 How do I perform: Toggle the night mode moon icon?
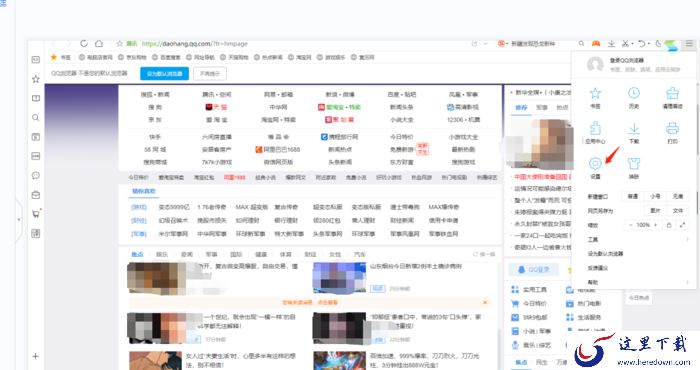[x=658, y=43]
